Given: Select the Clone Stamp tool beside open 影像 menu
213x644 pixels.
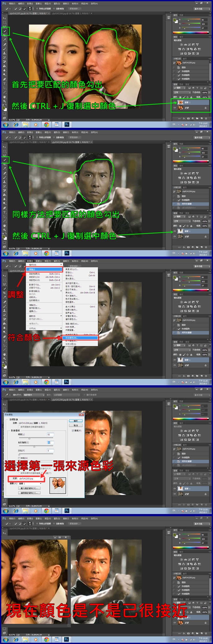Looking at the screenshot, I should coord(4,310).
